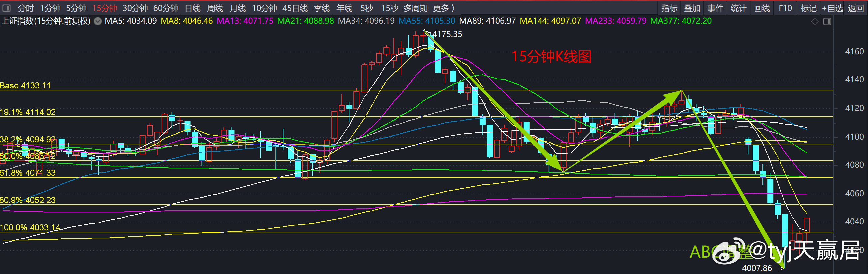Select the 45日线 period tab
The image size is (868, 274).
tap(295, 8)
